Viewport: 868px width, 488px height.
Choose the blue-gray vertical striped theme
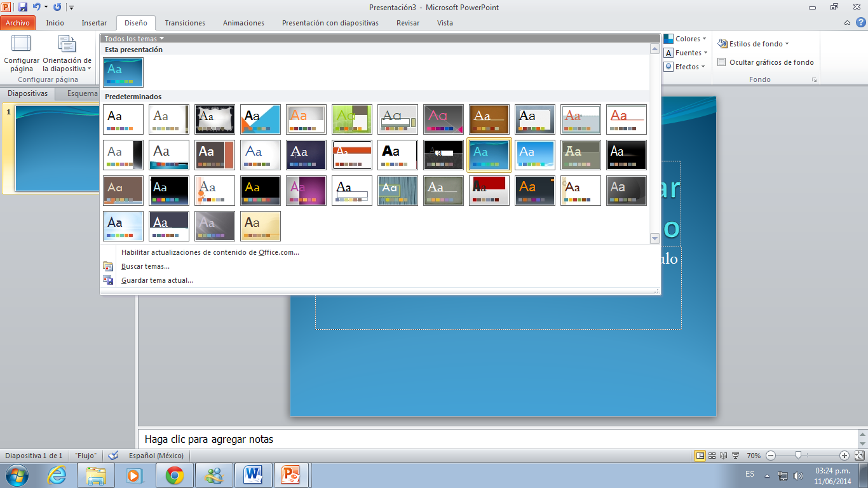point(398,191)
